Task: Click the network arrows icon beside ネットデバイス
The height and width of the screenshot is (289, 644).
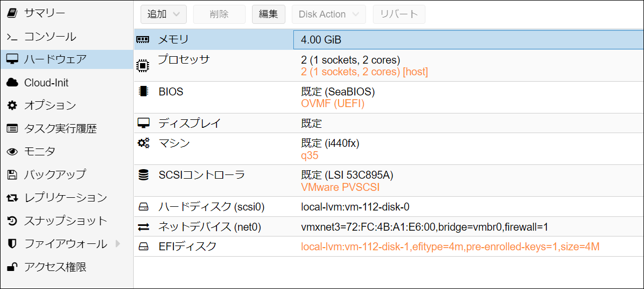Action: coord(143,227)
